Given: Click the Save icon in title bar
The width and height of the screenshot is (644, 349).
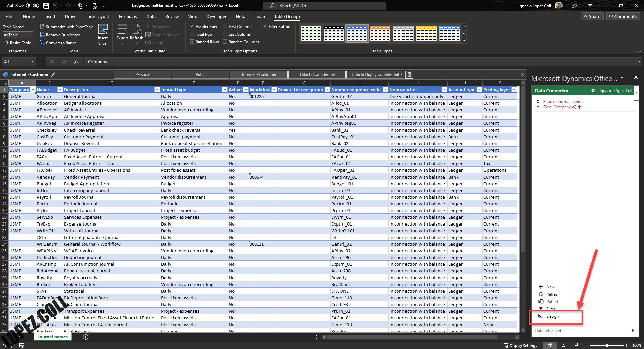Looking at the screenshot, I should pos(46,6).
